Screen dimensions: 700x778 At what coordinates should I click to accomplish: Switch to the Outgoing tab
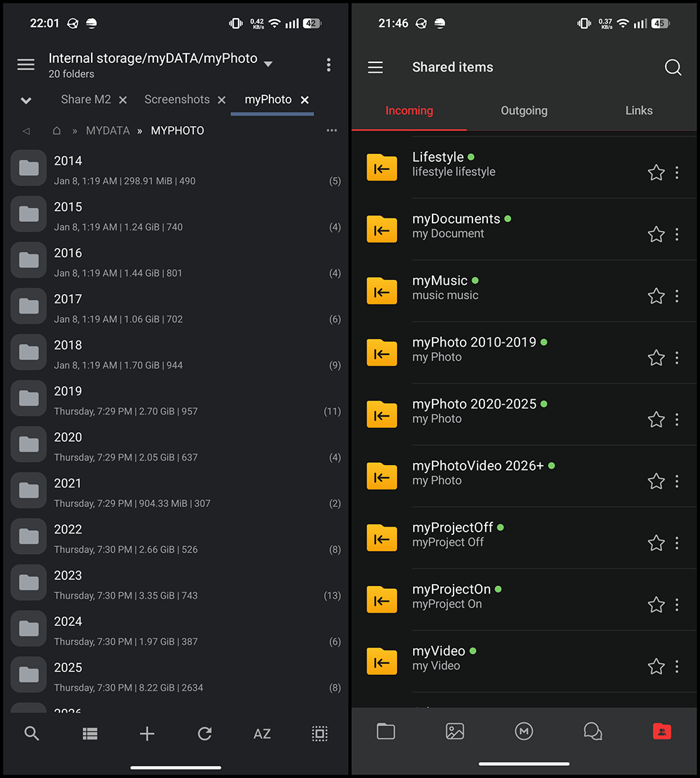pyautogui.click(x=524, y=111)
